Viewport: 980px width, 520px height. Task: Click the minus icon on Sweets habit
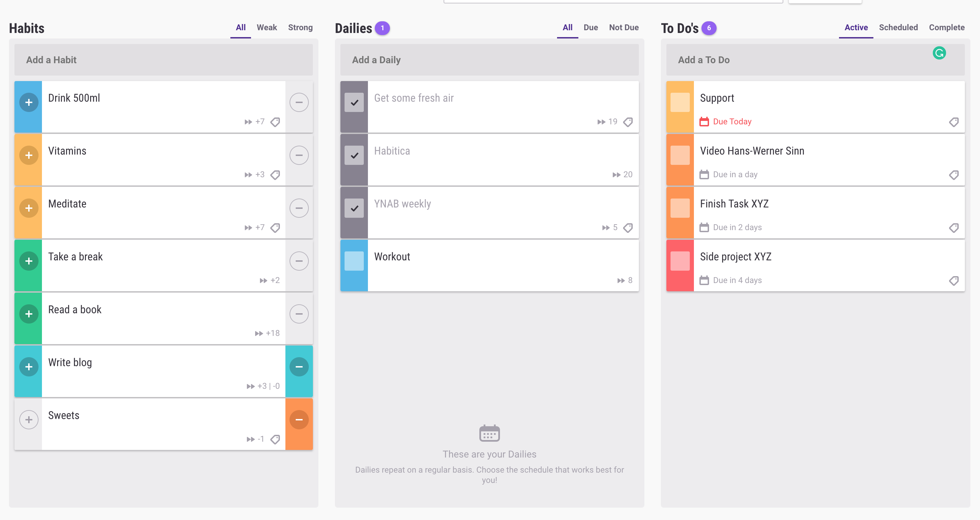[x=299, y=420]
